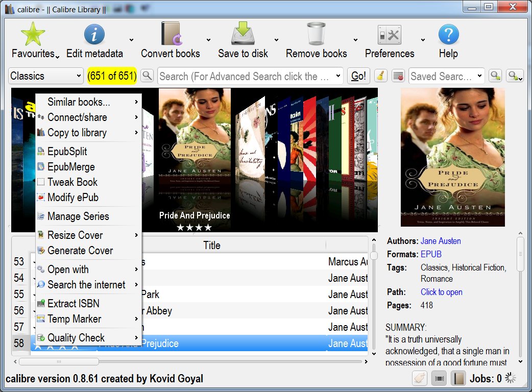The height and width of the screenshot is (392, 532).
Task: Click the book details vertical scrollbar
Action: pyautogui.click(x=520, y=254)
